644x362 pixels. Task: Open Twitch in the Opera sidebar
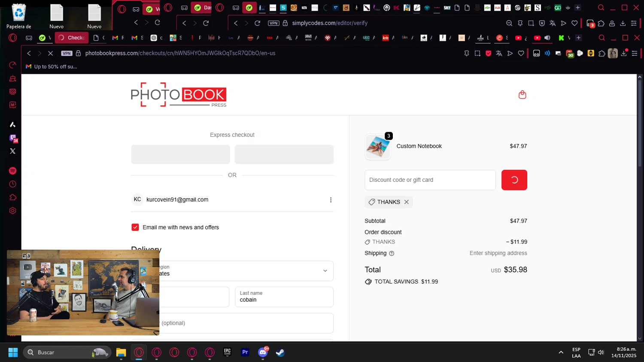pyautogui.click(x=13, y=138)
